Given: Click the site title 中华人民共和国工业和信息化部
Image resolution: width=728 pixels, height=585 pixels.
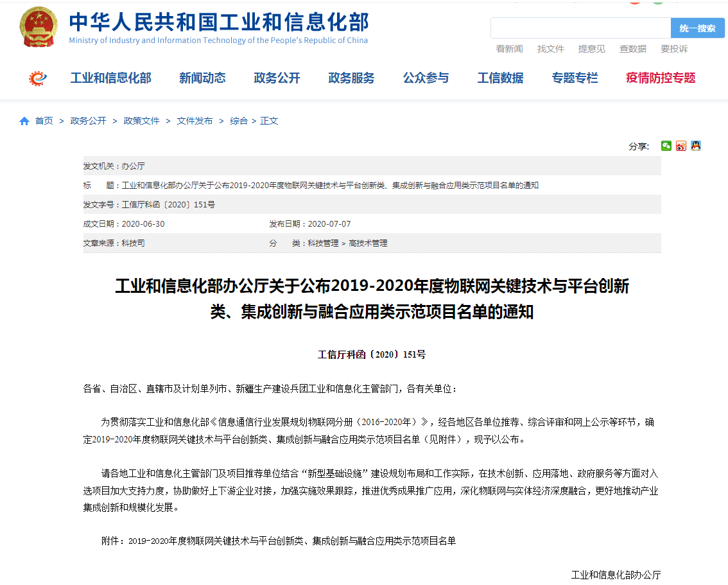Looking at the screenshot, I should tap(219, 22).
